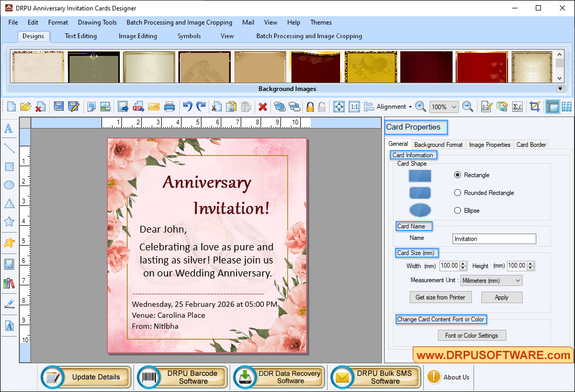
Task: Pick the Star shape tool
Action: coord(8,221)
